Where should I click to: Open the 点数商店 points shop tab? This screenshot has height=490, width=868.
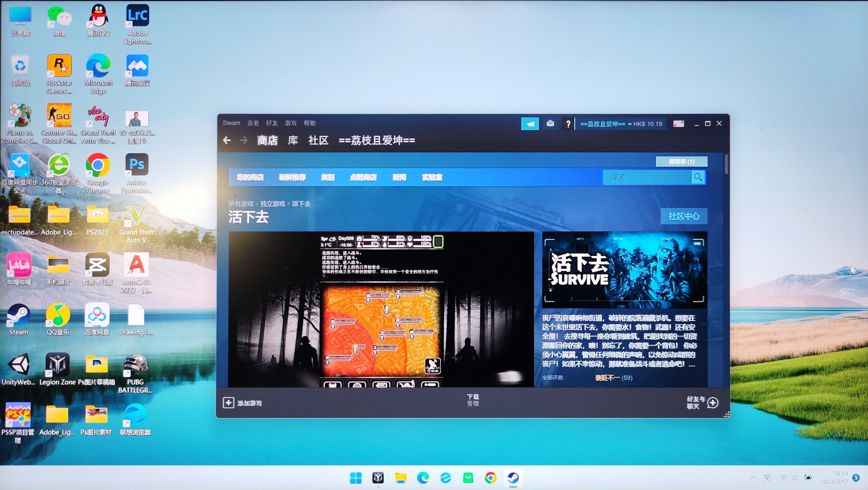coord(363,177)
